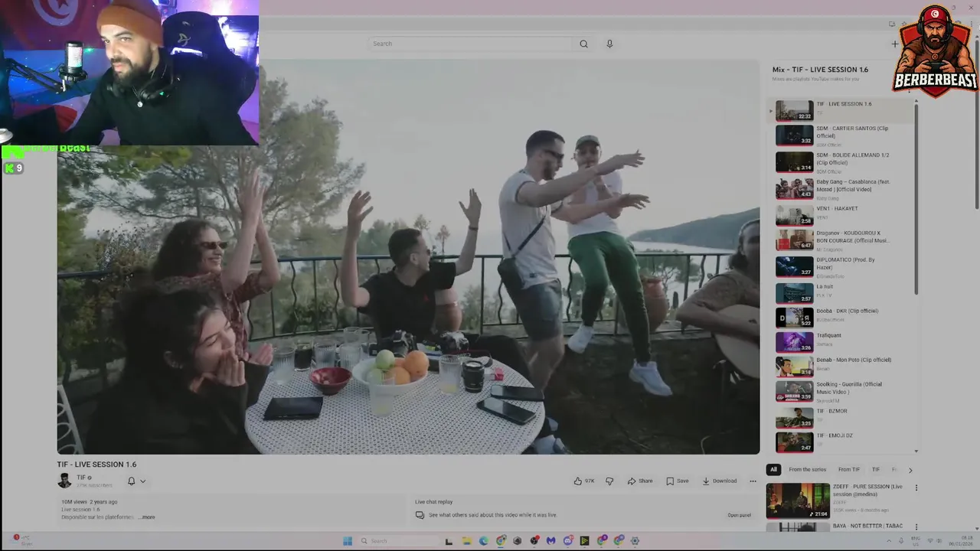Click the Open panel button for live chat
Image resolution: width=980 pixels, height=551 pixels.
739,515
